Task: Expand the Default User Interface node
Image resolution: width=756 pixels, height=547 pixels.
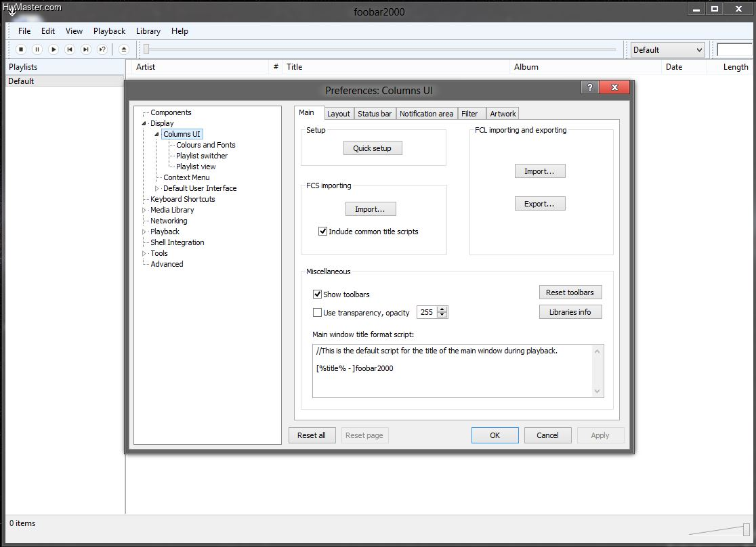Action: (156, 188)
